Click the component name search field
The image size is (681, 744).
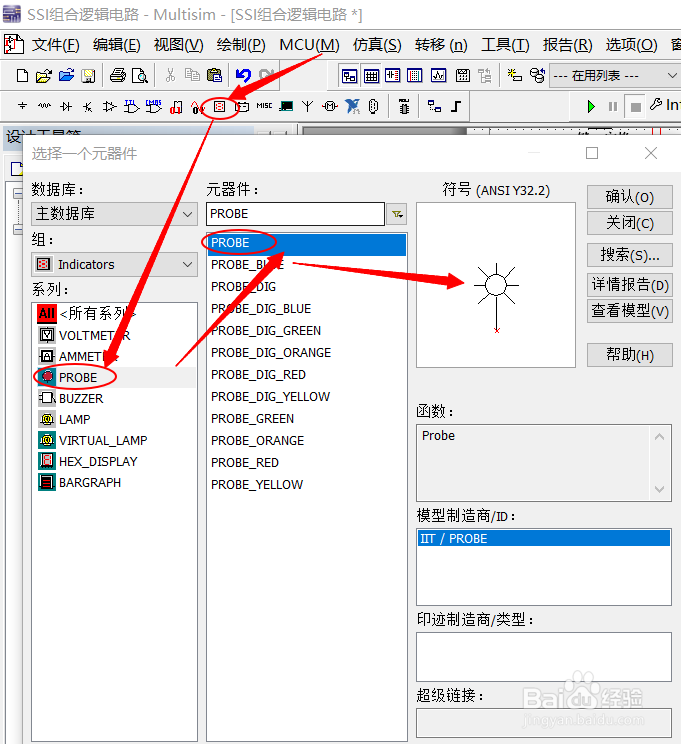(295, 214)
